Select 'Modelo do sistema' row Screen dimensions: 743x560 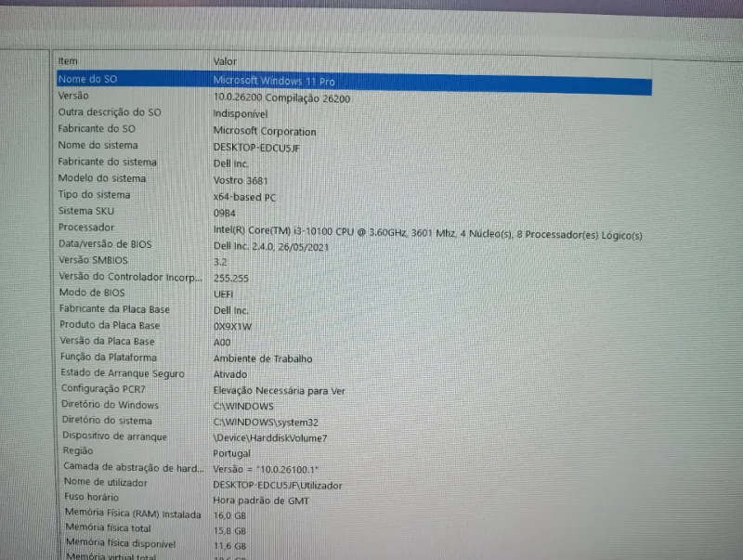[102, 178]
